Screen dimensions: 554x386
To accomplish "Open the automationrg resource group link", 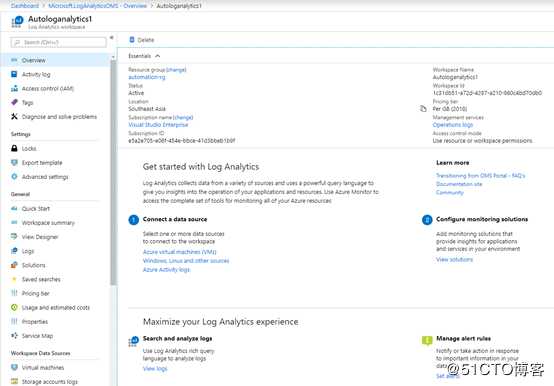I will click(x=147, y=77).
